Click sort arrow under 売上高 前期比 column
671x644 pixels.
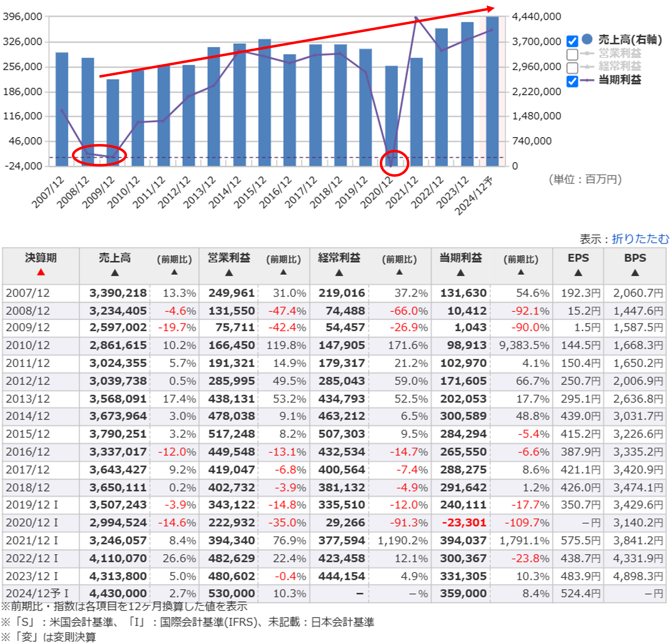[174, 272]
